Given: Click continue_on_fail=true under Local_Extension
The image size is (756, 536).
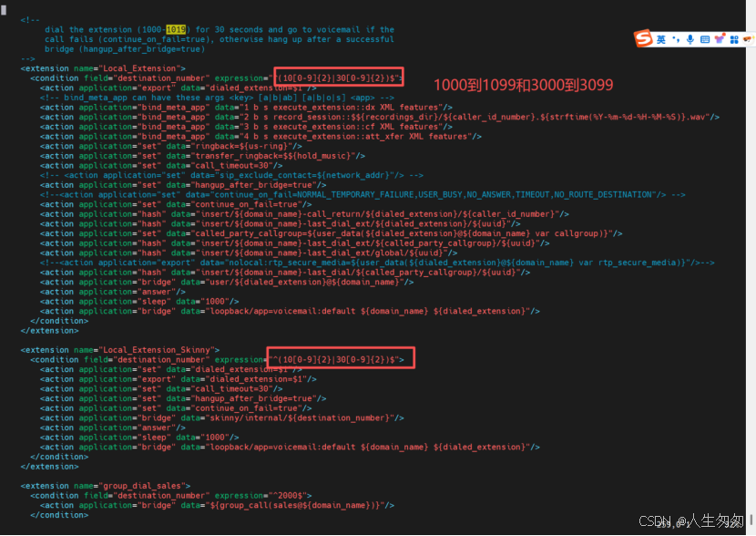Looking at the screenshot, I should [176, 204].
